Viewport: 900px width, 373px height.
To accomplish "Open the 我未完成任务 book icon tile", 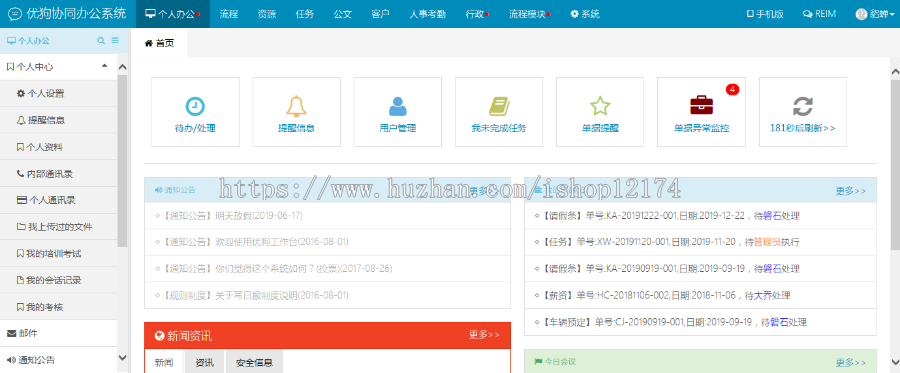I will (499, 112).
